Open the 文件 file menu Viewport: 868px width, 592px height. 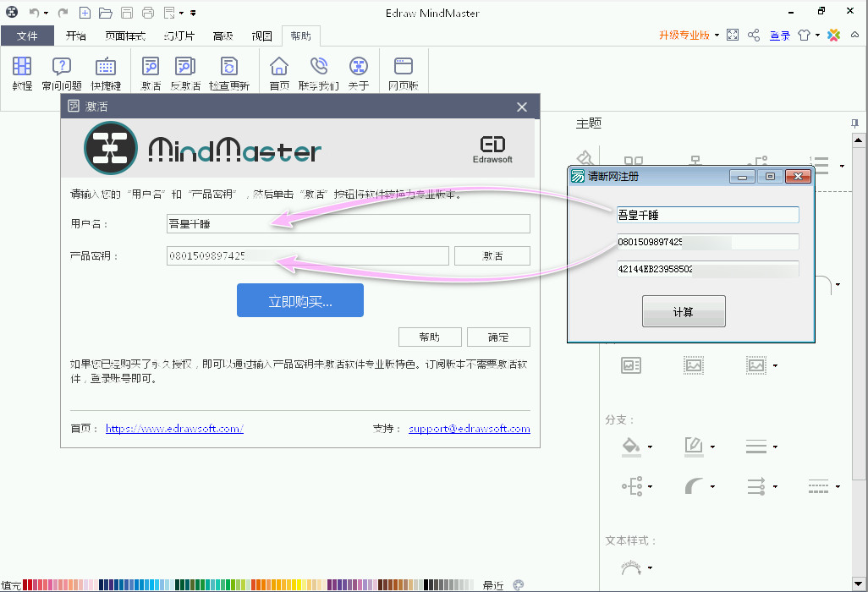(x=27, y=36)
